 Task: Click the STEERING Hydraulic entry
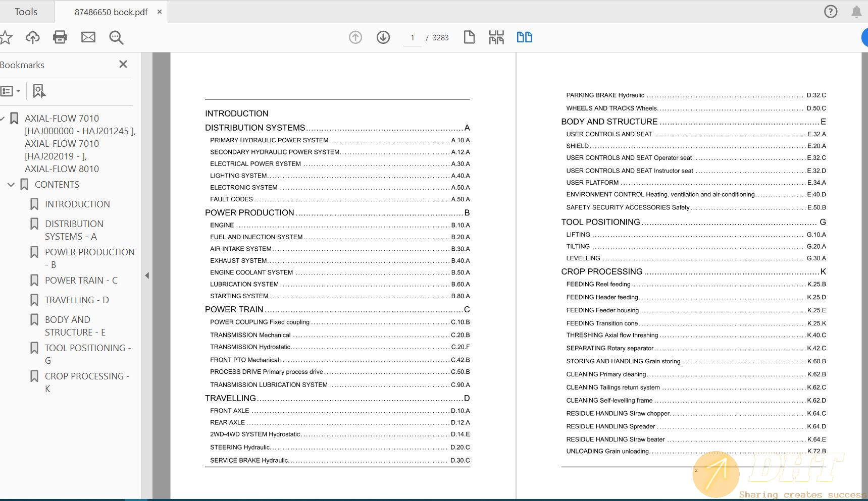pyautogui.click(x=340, y=447)
